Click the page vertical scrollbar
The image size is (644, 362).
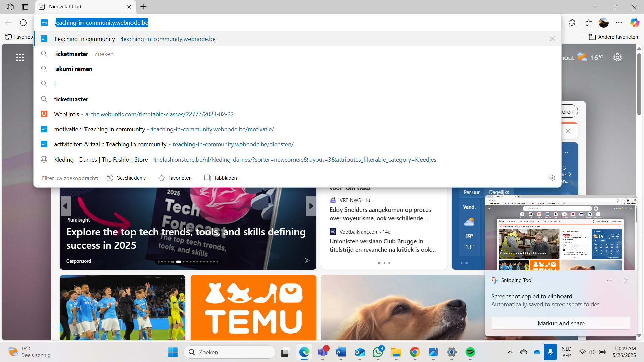(x=639, y=84)
